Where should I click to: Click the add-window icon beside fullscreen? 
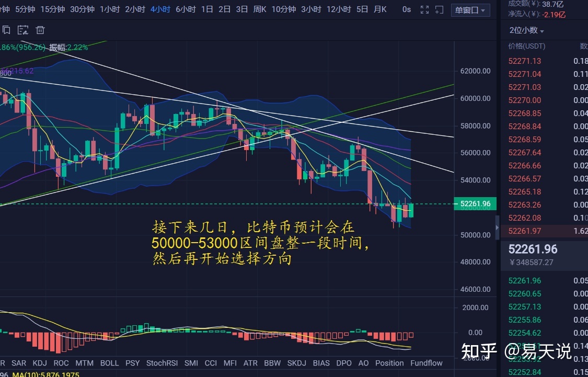pos(439,10)
